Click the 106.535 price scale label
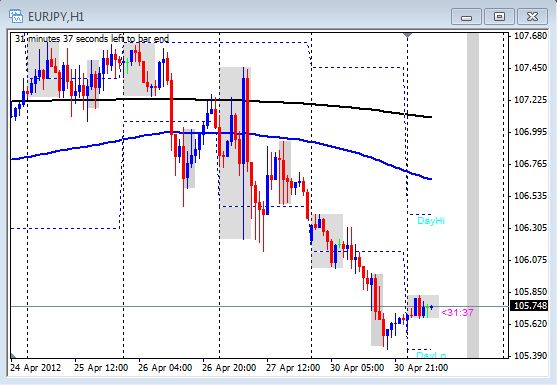Viewport: 557px width, 385px height. (x=531, y=196)
